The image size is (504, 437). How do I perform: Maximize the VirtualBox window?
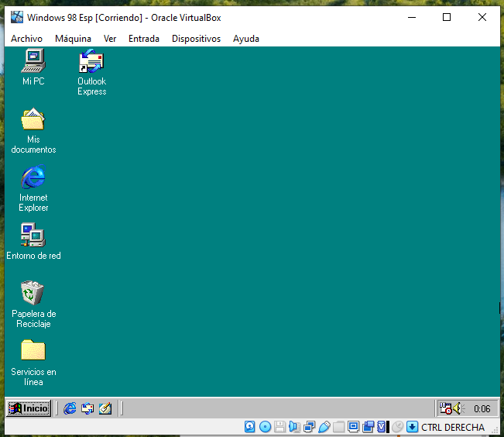tap(447, 17)
